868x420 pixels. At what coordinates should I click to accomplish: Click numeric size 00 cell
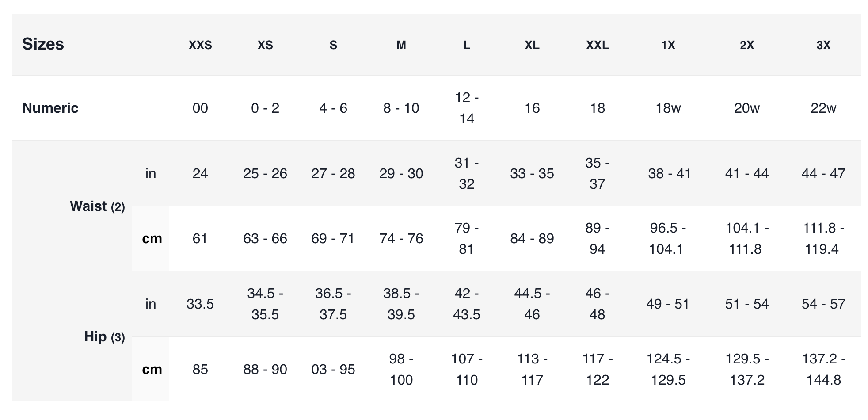[200, 108]
